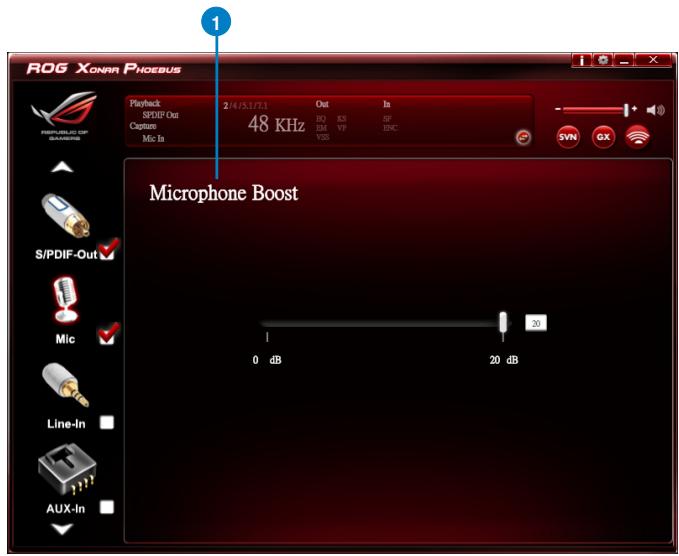The width and height of the screenshot is (679, 556).
Task: Enable the Line-In checkbox
Action: [107, 422]
